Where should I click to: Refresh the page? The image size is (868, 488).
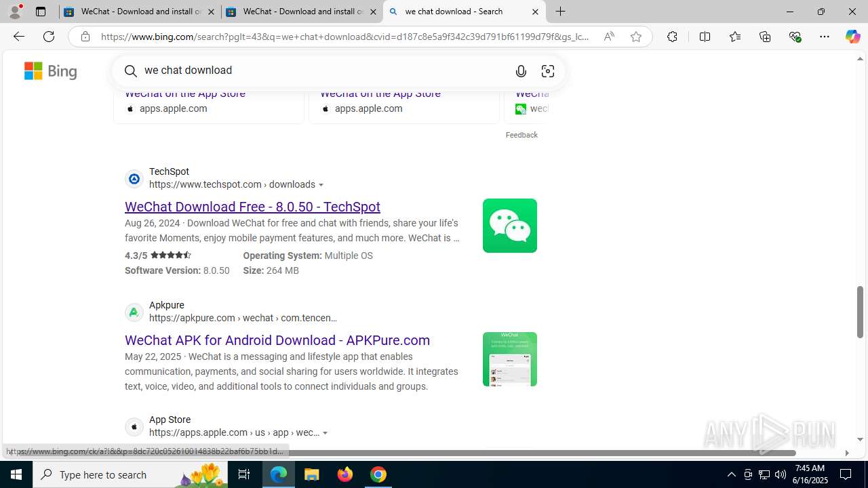tap(49, 37)
